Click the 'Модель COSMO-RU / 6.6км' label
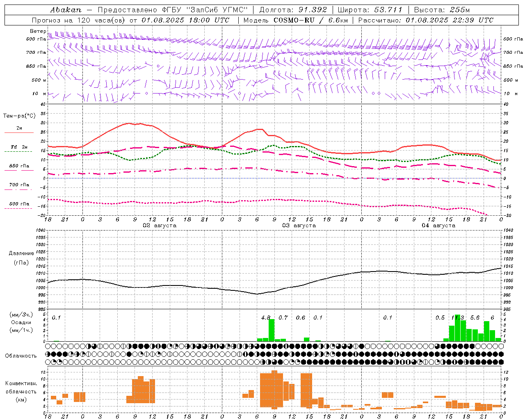525x420 pixels. pyautogui.click(x=296, y=20)
